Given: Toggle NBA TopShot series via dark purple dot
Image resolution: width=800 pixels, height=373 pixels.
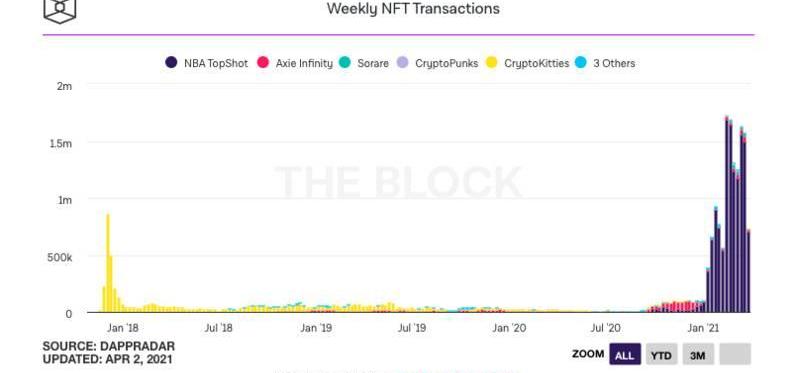Looking at the screenshot, I should [x=171, y=63].
